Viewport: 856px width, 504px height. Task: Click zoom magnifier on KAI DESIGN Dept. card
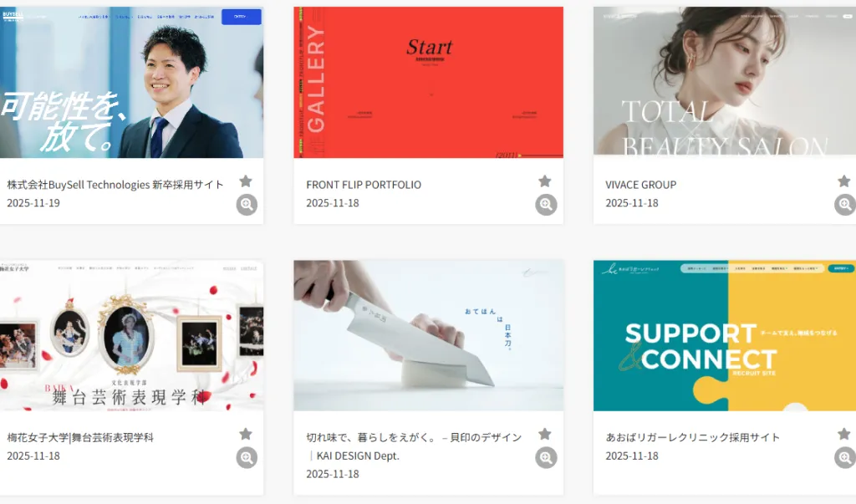click(x=546, y=457)
